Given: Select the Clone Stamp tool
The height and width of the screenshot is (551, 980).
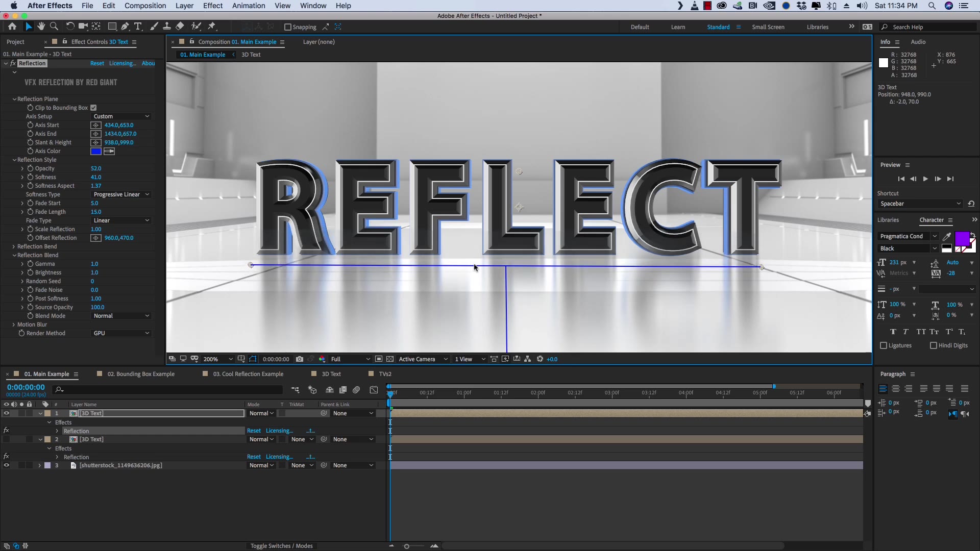Looking at the screenshot, I should point(167,27).
